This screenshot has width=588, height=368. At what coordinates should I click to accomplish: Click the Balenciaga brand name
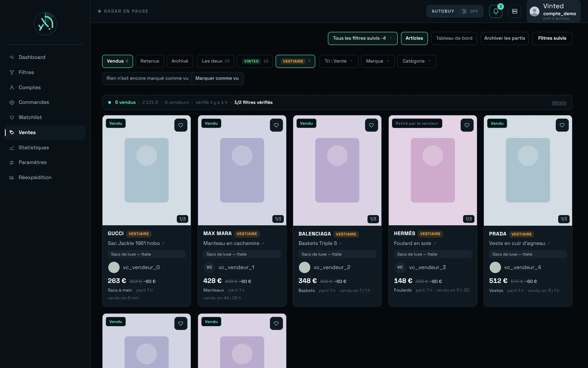(x=315, y=234)
